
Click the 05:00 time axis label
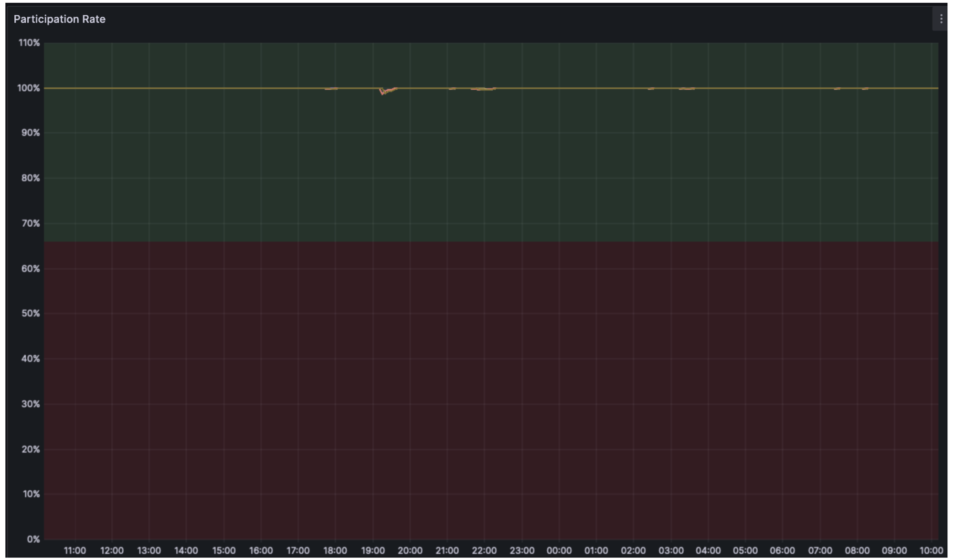[745, 550]
